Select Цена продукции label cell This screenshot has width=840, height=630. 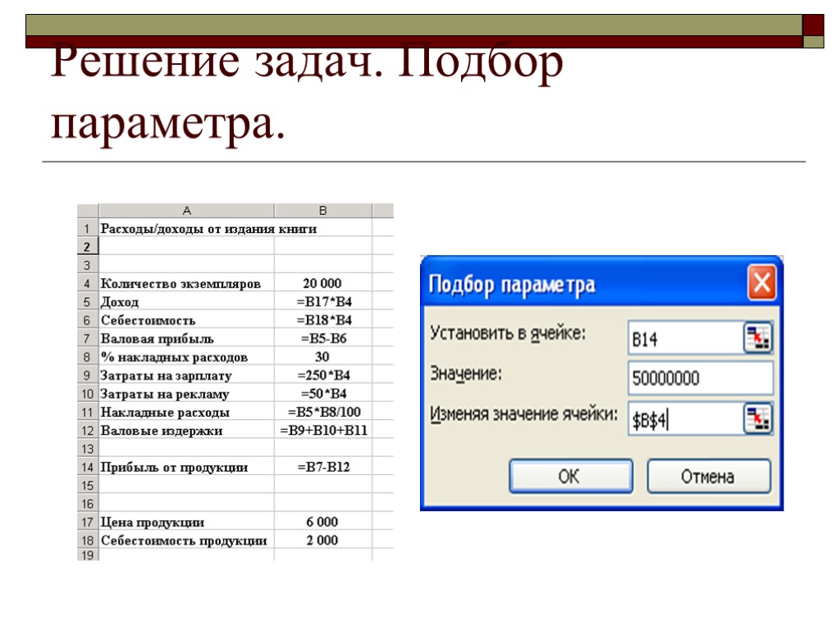pyautogui.click(x=186, y=522)
